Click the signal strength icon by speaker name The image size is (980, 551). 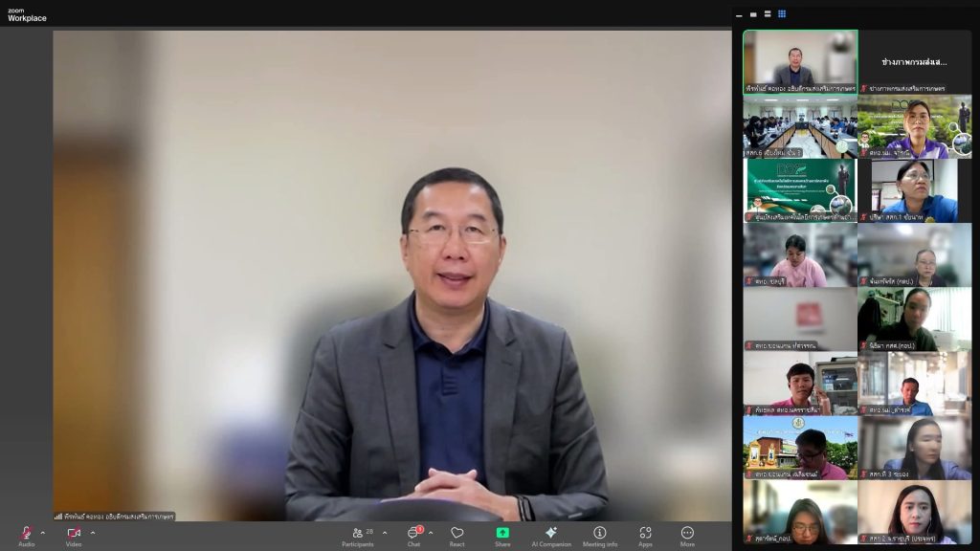coord(58,517)
